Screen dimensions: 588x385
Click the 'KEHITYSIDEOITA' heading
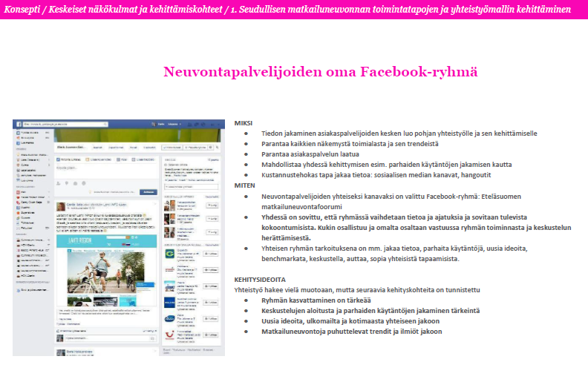coord(260,280)
